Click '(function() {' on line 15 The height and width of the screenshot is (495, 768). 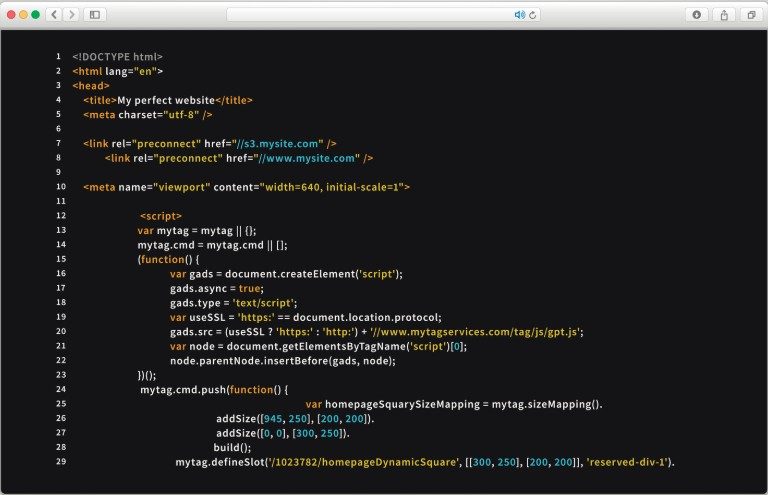168,259
